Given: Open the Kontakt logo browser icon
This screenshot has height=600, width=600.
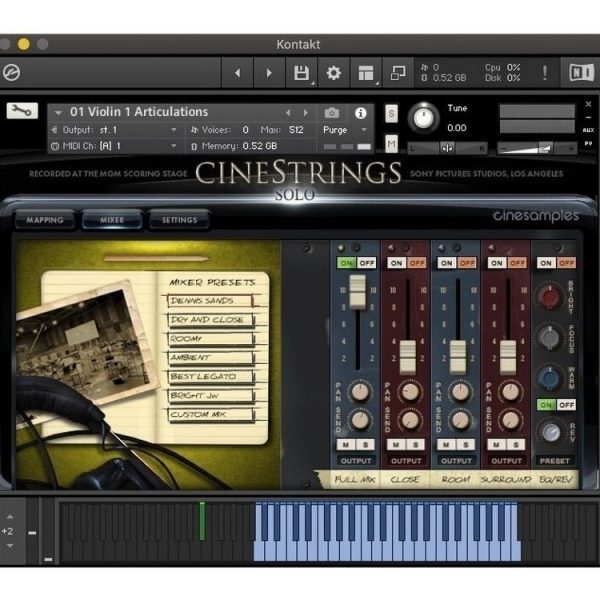Looking at the screenshot, I should (11, 72).
